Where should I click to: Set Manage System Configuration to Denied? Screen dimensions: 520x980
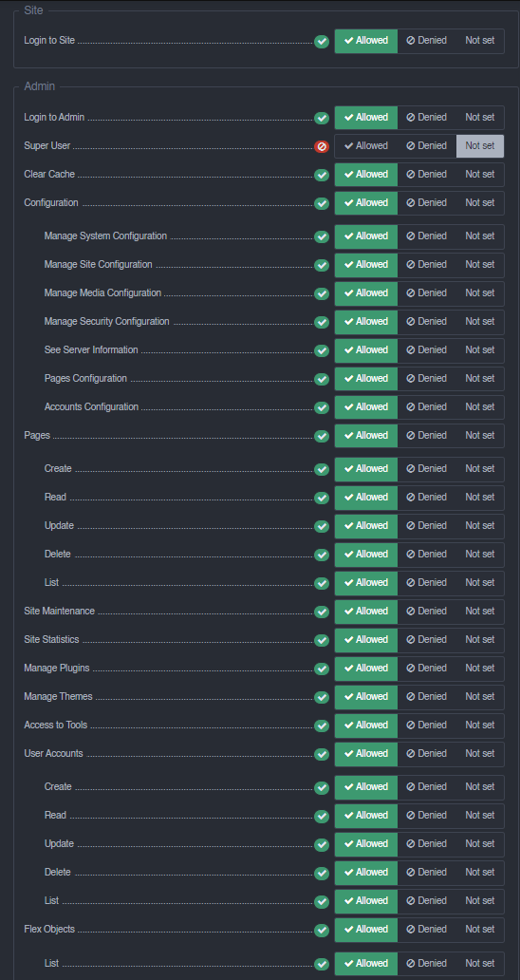click(x=427, y=236)
